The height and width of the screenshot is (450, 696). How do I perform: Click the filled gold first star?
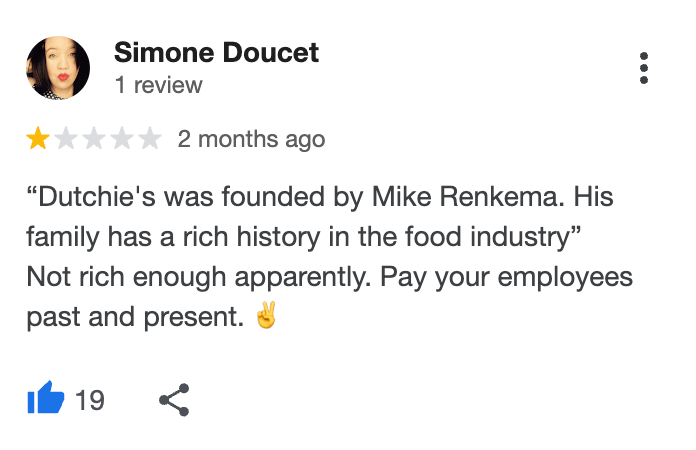(x=38, y=139)
